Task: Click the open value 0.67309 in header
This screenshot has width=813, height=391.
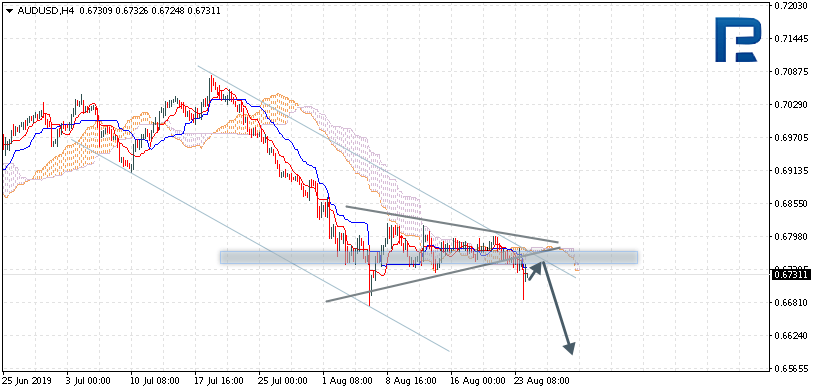Action: pos(96,10)
